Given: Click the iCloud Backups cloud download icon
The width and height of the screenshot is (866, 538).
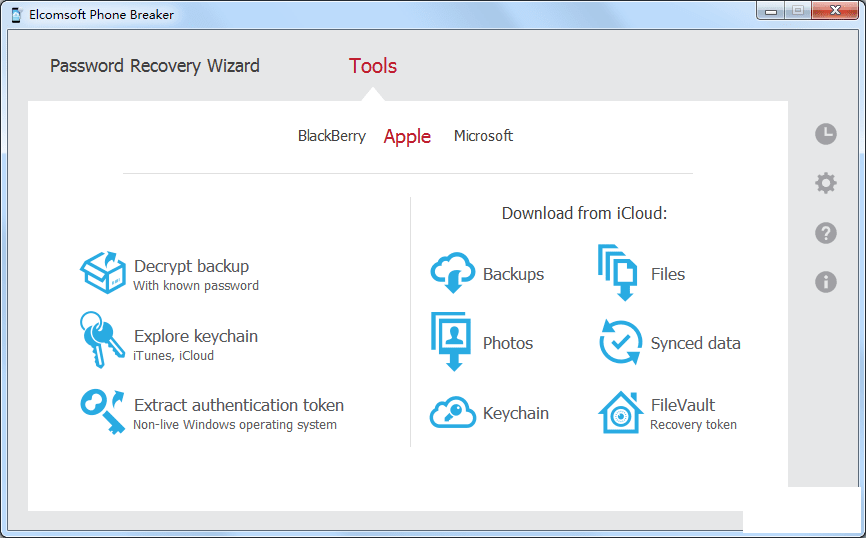Looking at the screenshot, I should (x=452, y=273).
